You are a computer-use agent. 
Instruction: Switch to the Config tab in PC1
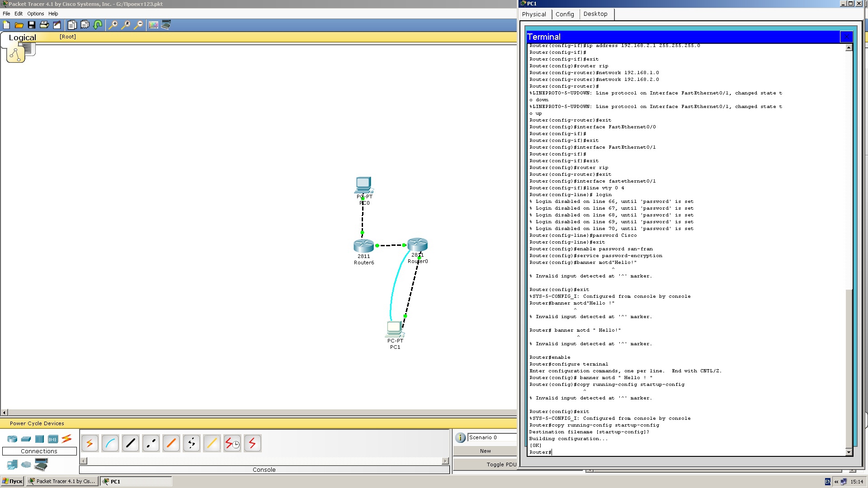pyautogui.click(x=565, y=14)
